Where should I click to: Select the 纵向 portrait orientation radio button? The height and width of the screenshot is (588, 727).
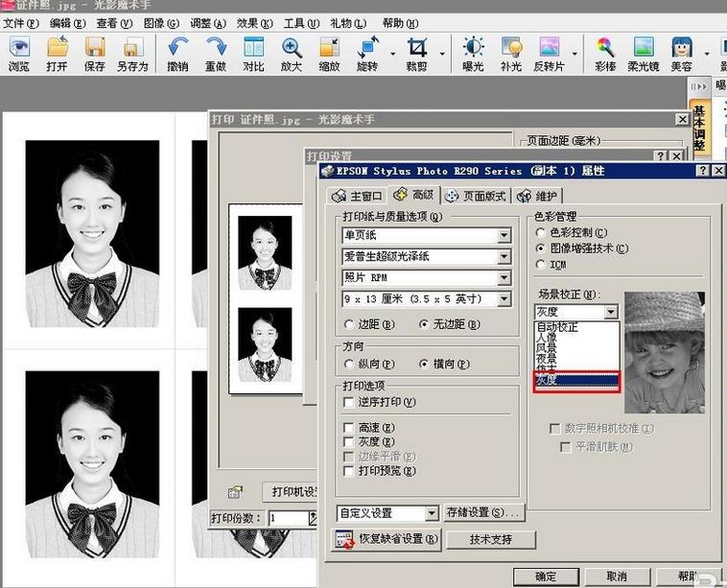tap(349, 365)
